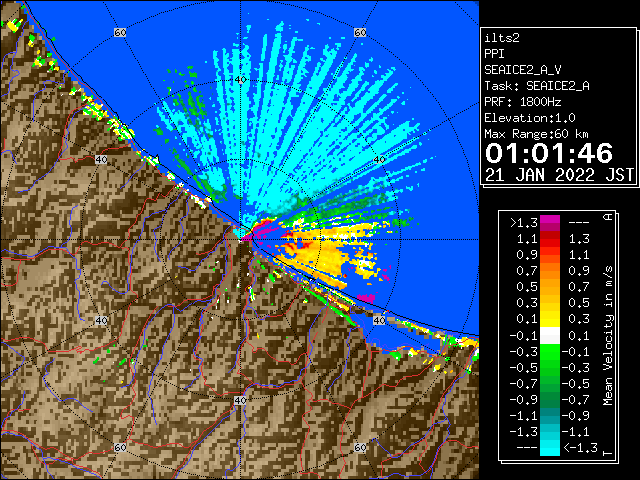
Task: Click the right-column '0.1' legend value
Action: tap(579, 336)
